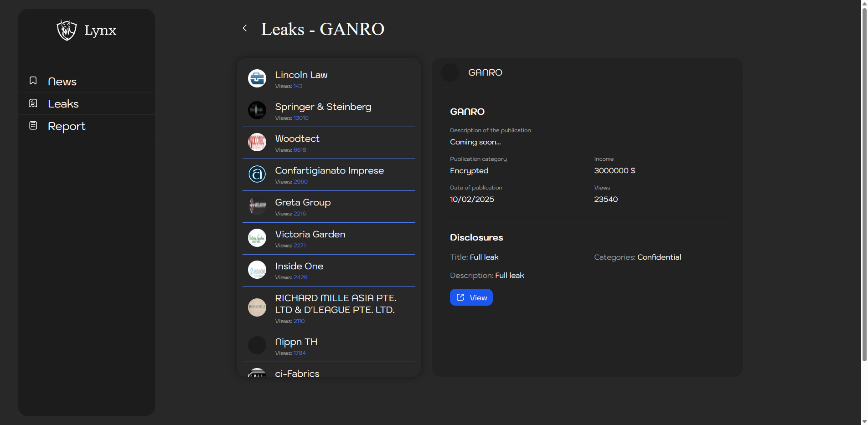Click the page vertical scrollbar

coord(864,182)
